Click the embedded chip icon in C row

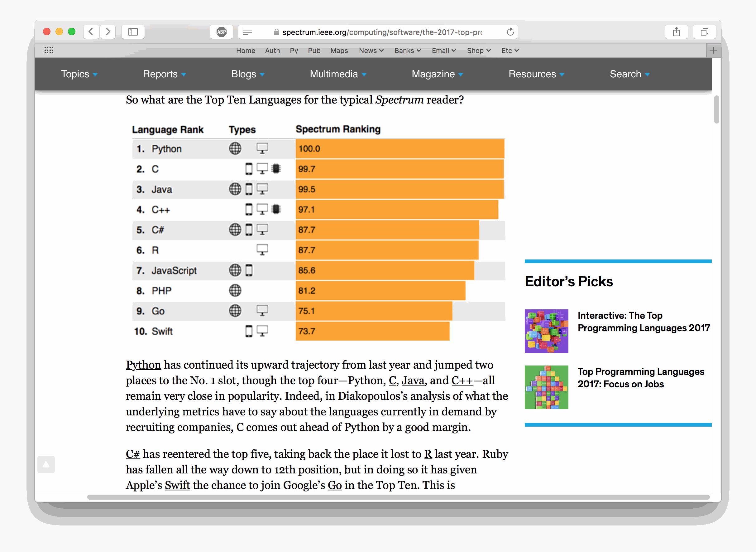[x=276, y=168]
